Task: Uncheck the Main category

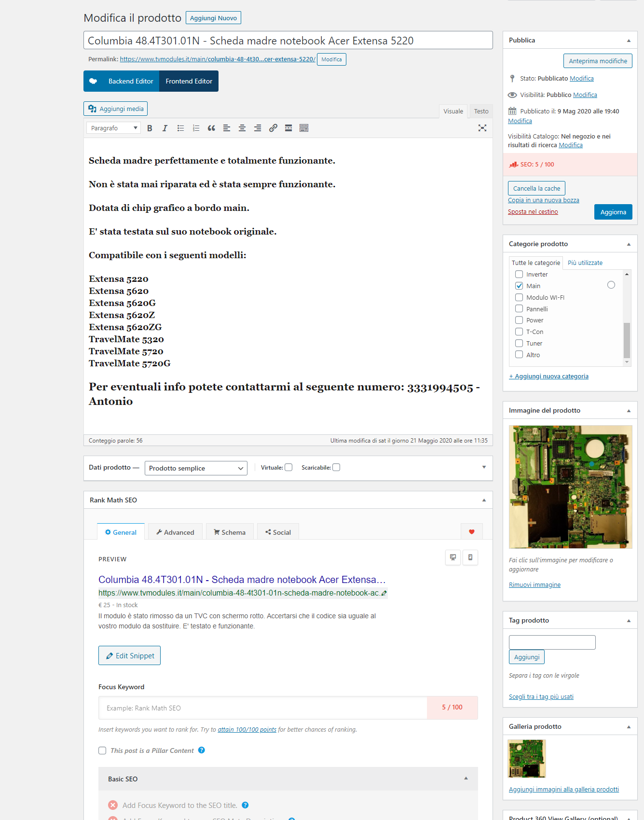Action: click(x=519, y=286)
